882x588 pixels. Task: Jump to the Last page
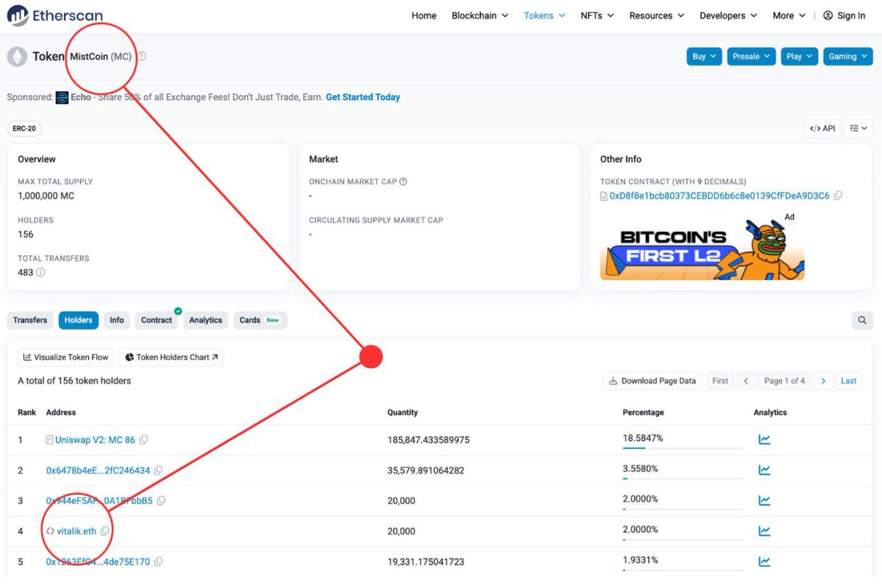pos(849,381)
